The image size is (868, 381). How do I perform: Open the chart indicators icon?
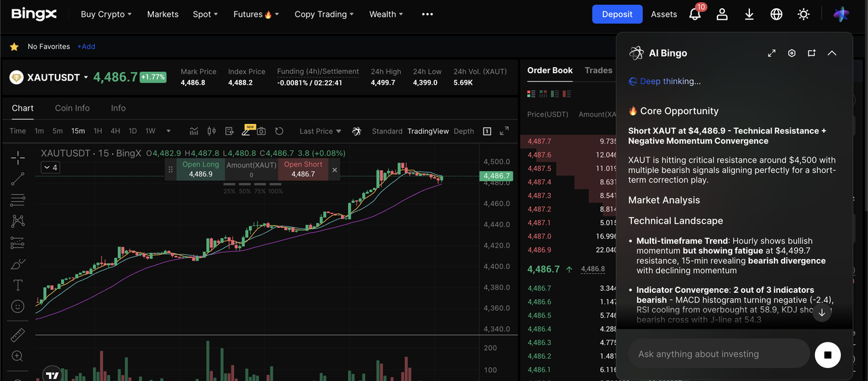[194, 131]
